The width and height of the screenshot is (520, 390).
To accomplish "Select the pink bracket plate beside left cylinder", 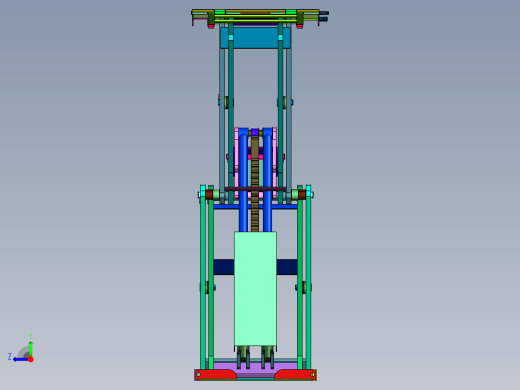I will (x=236, y=163).
